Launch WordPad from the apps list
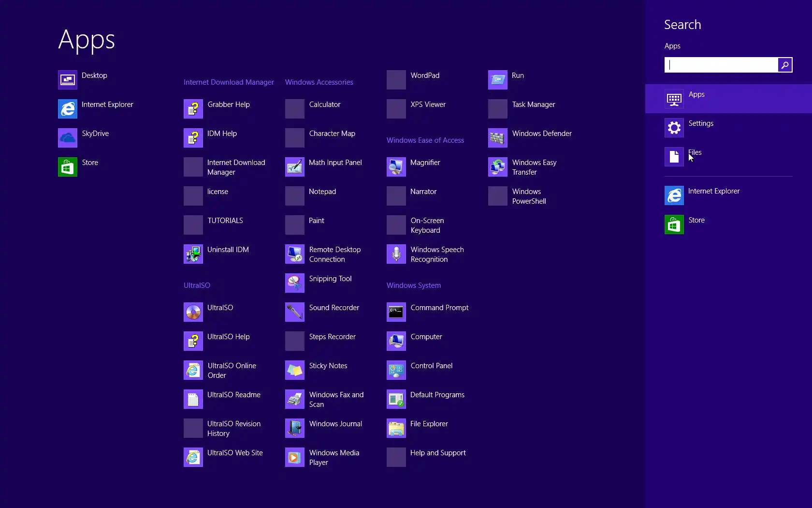This screenshot has width=812, height=508. [x=413, y=80]
